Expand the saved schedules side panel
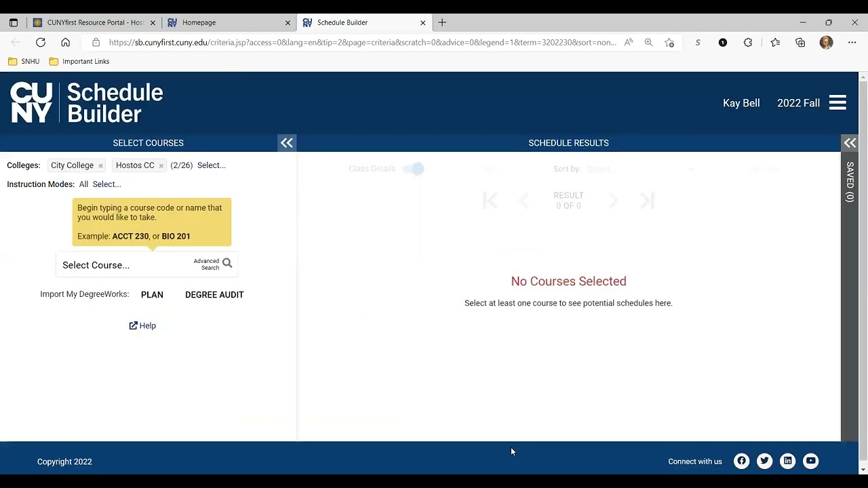The height and width of the screenshot is (488, 868). click(850, 143)
